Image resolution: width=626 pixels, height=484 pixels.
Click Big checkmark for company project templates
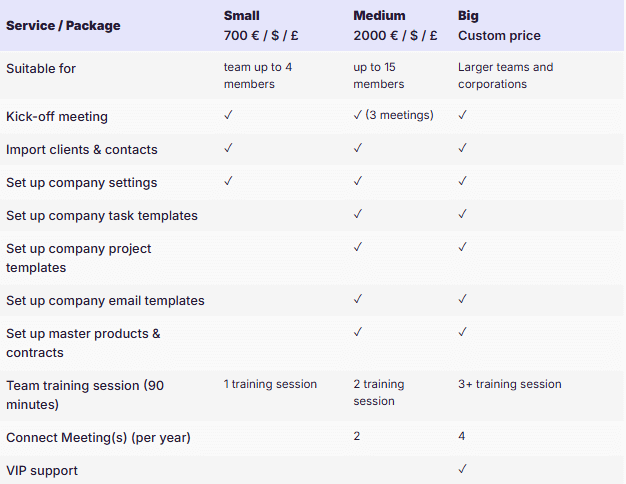click(x=463, y=247)
